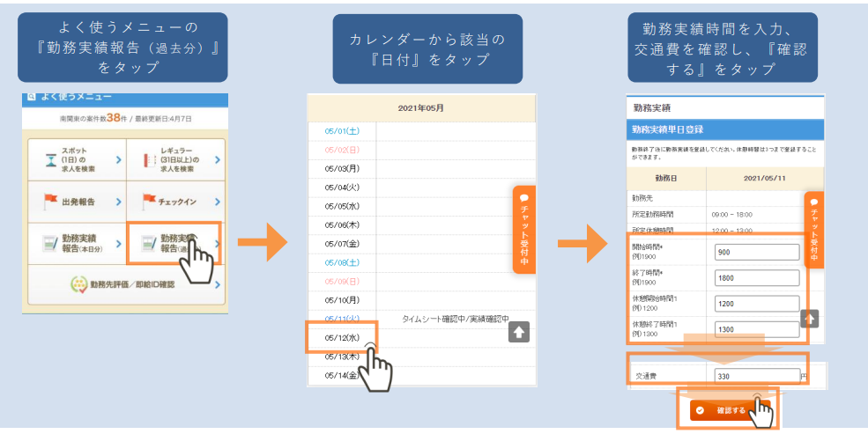Expand チェックイン via its right chevron
The height and width of the screenshot is (434, 868).
pos(217,202)
